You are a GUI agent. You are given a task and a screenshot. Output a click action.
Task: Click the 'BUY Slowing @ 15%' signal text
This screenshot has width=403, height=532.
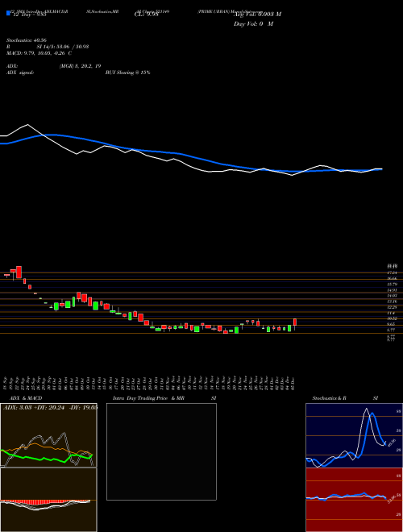128,73
